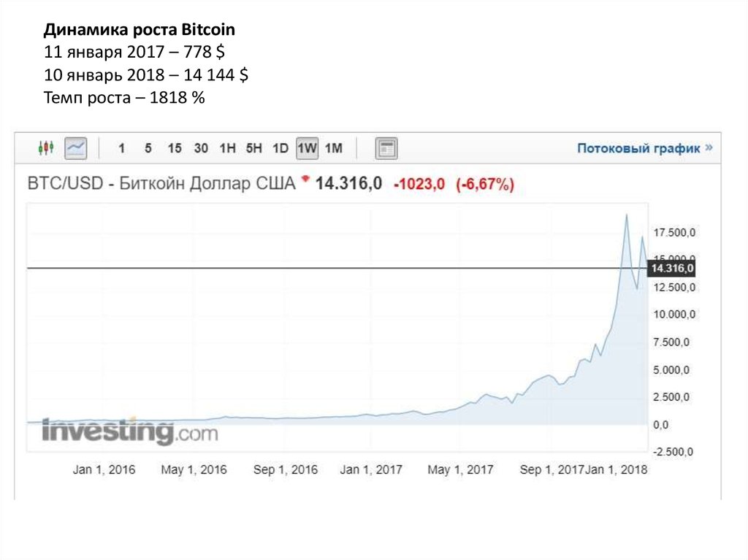Click the Investing.com logo watermark
This screenshot has width=748, height=560.
pos(129,431)
